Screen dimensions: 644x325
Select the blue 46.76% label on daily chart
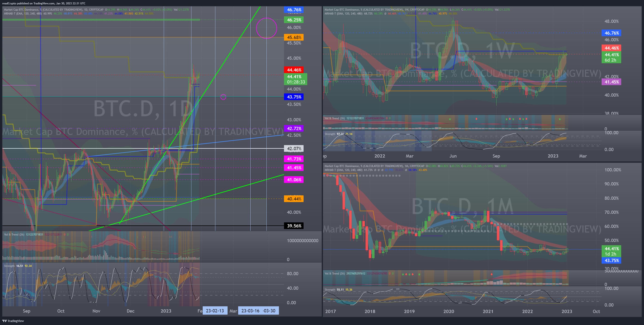294,10
